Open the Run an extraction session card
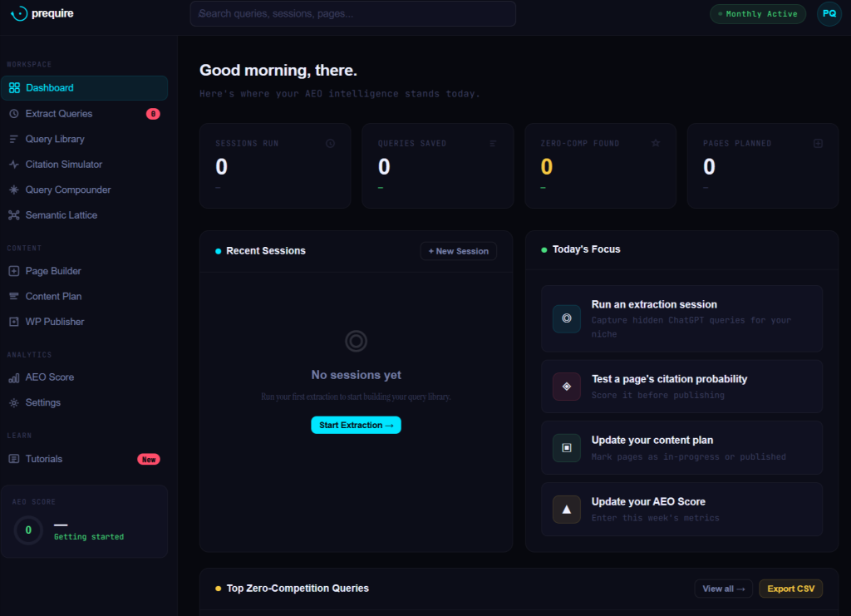This screenshot has height=616, width=851. tap(681, 318)
